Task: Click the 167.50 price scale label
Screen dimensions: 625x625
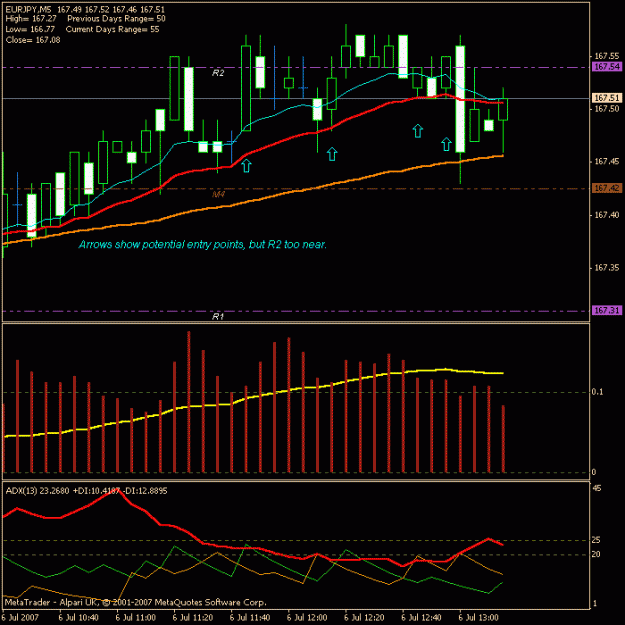Action: click(x=607, y=109)
